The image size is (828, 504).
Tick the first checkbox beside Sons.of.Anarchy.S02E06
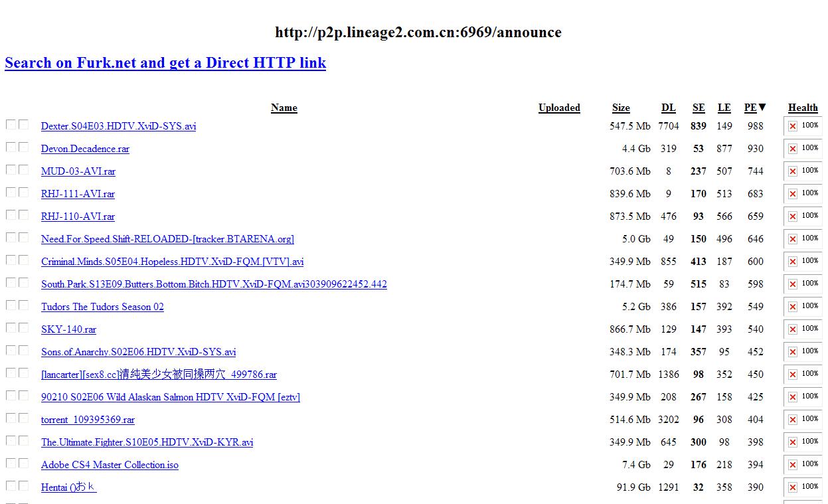11,351
